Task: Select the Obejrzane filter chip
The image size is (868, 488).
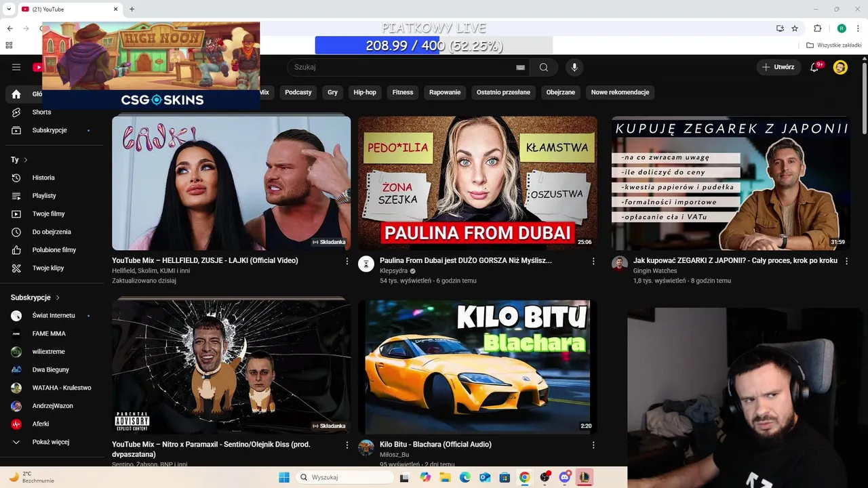Action: click(x=561, y=92)
